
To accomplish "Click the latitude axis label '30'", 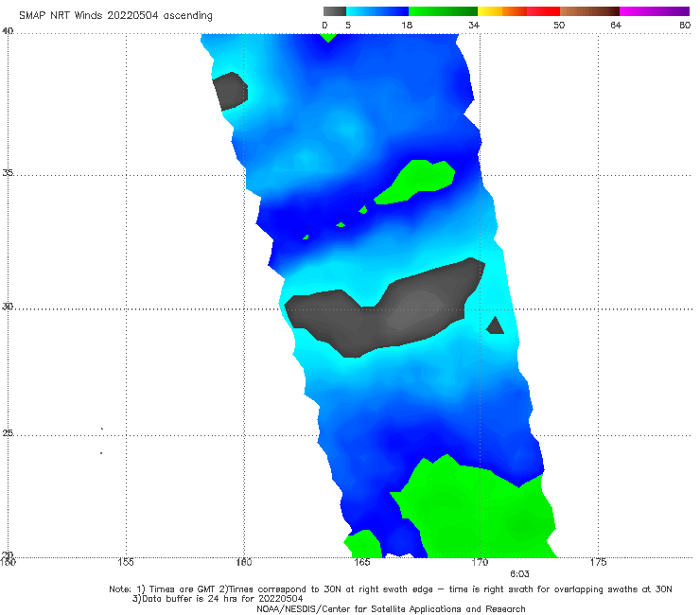I will [x=8, y=307].
